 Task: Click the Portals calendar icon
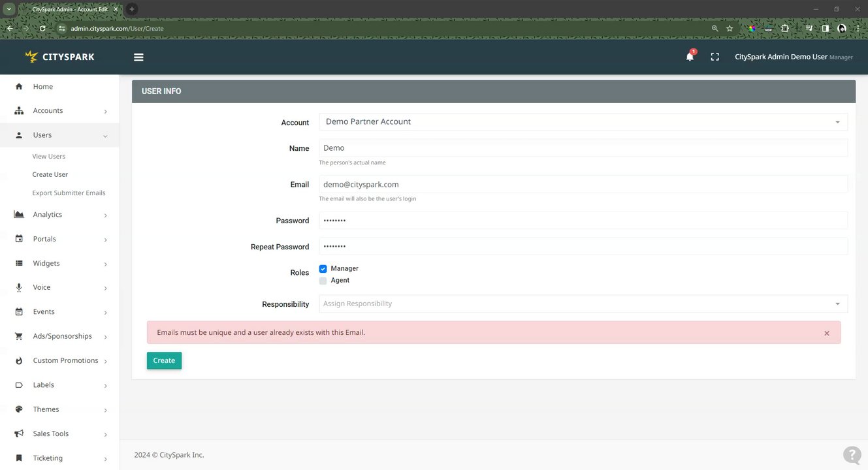19,239
